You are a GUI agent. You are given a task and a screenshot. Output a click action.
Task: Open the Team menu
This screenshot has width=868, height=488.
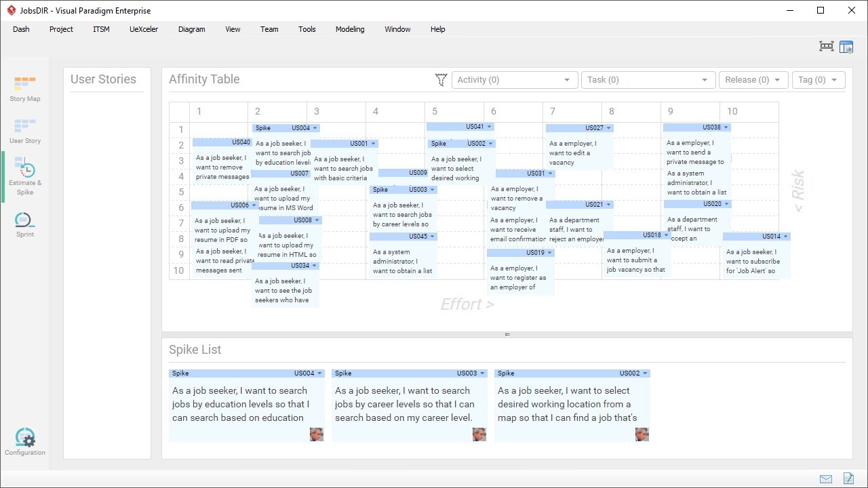[x=269, y=29]
